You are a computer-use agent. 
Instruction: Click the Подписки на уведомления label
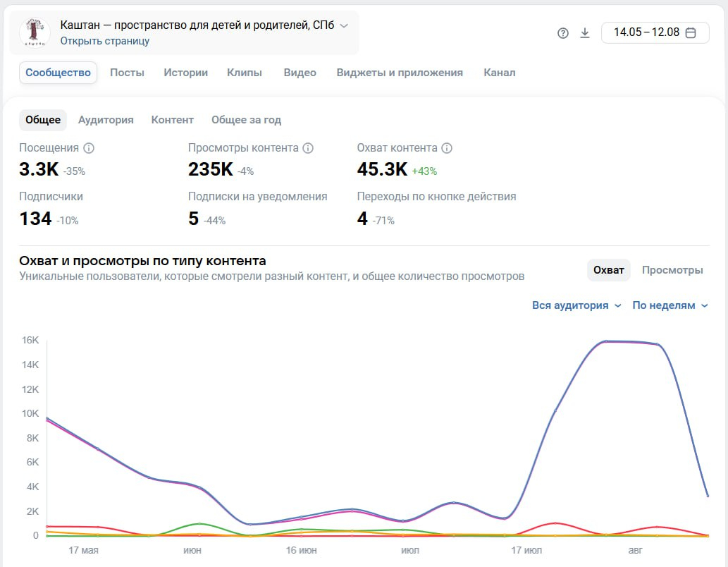pos(258,197)
